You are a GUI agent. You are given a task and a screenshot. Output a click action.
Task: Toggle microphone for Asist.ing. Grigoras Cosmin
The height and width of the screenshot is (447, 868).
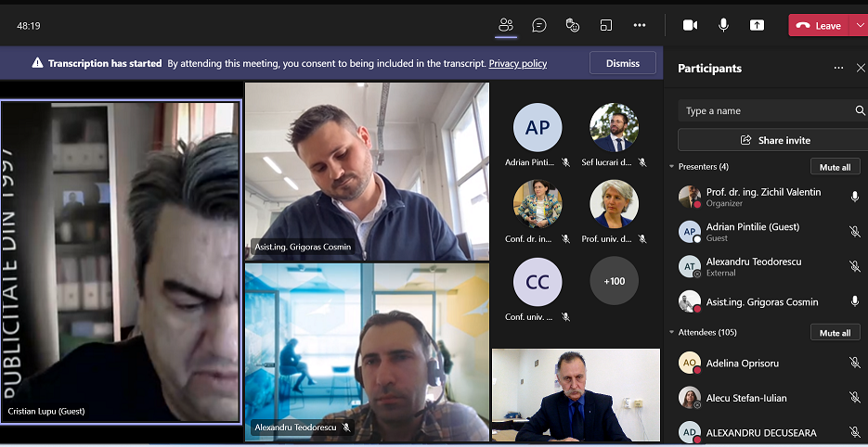click(854, 301)
